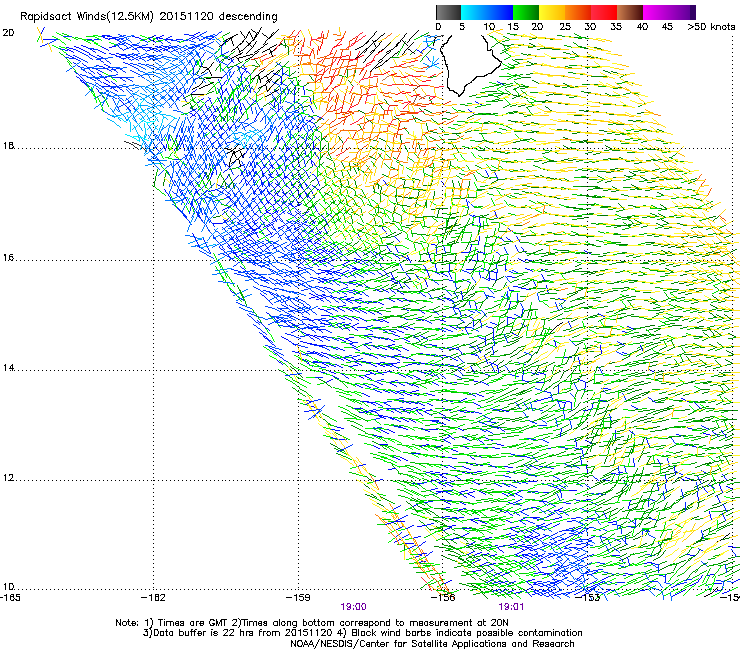Click the latitude label '12'
The image size is (740, 650).
pyautogui.click(x=8, y=478)
